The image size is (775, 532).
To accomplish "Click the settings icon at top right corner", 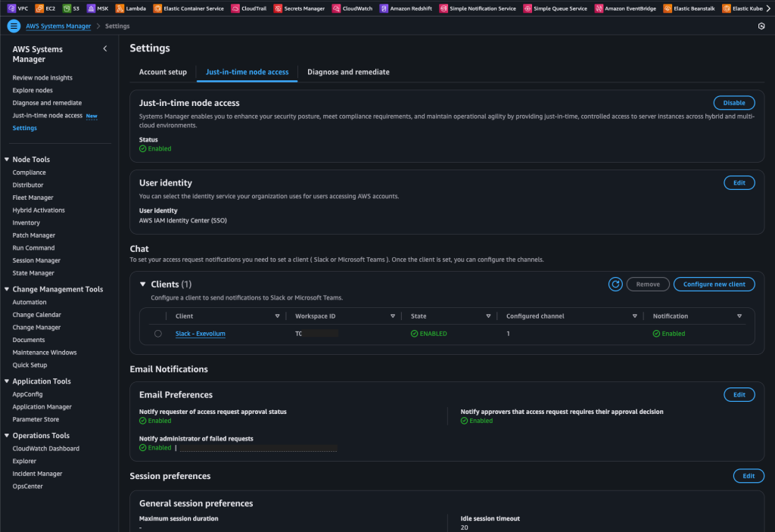I will click(x=761, y=26).
